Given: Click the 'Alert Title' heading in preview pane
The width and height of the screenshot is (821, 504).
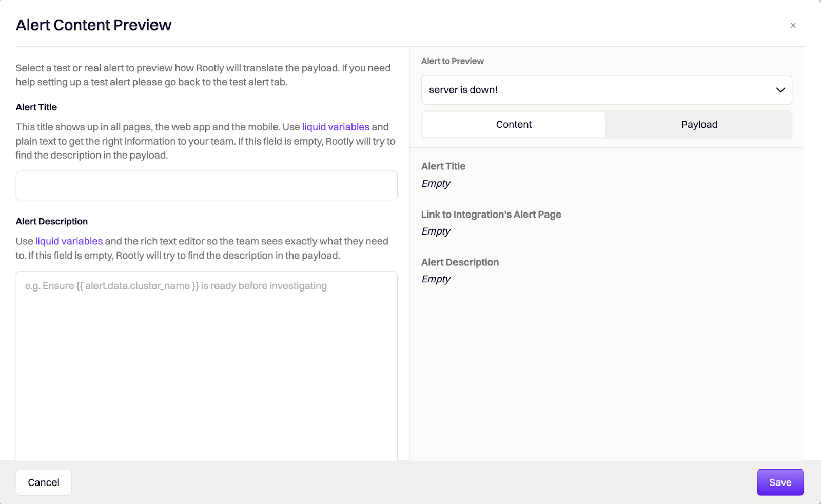Looking at the screenshot, I should pos(443,166).
